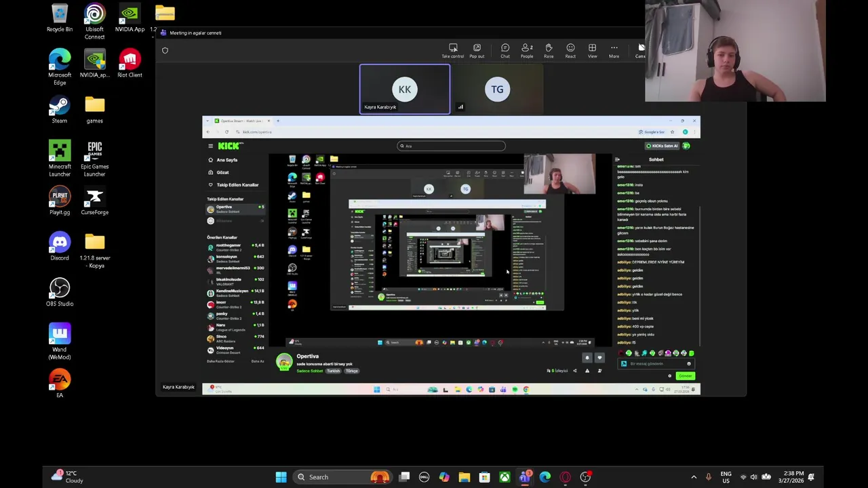Open Riot Client desktop icon

click(130, 64)
